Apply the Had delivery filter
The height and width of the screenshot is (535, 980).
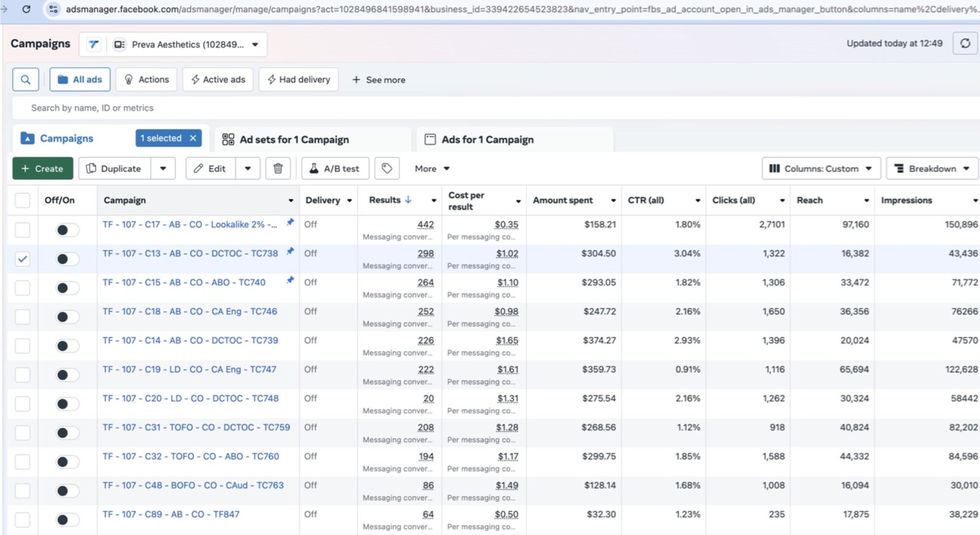(x=298, y=80)
